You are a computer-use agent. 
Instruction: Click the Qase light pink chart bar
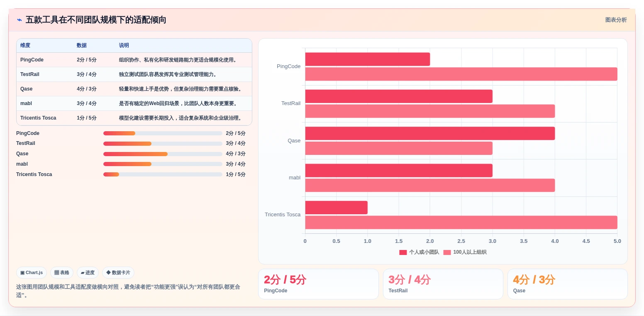click(x=399, y=148)
